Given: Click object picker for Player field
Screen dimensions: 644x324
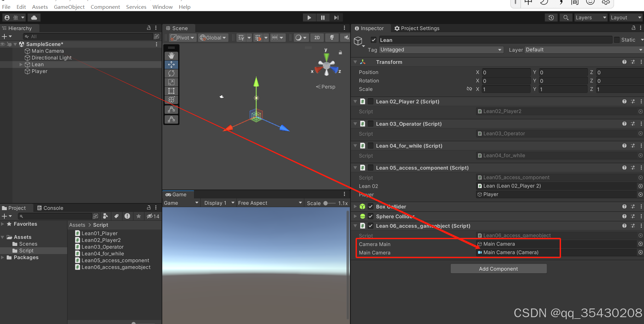Looking at the screenshot, I should [640, 194].
